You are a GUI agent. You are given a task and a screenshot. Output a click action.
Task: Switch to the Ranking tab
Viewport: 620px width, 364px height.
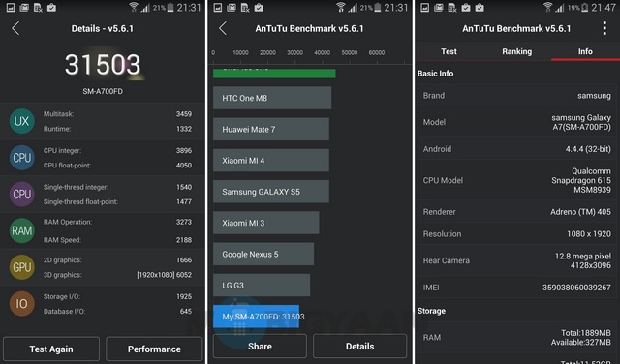[516, 51]
